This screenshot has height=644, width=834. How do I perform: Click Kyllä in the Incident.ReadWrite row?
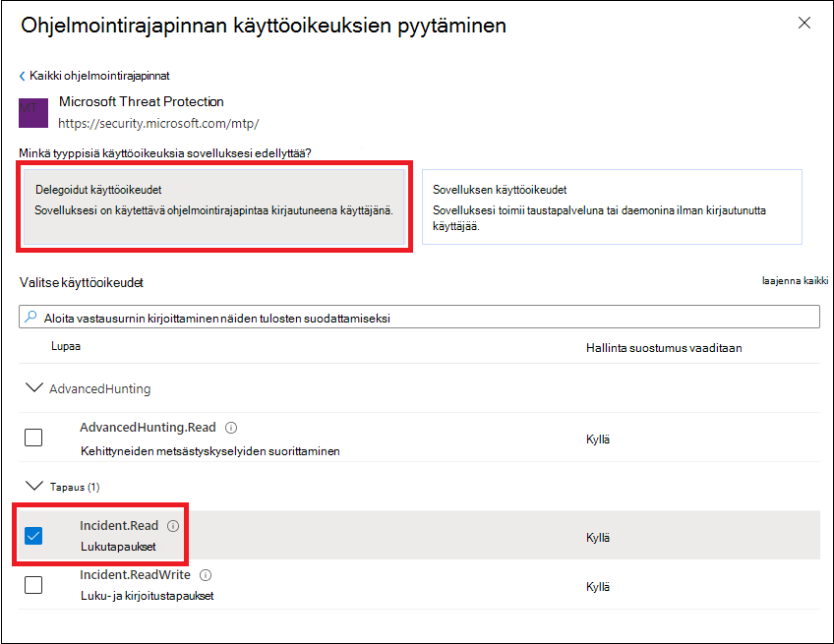point(598,587)
